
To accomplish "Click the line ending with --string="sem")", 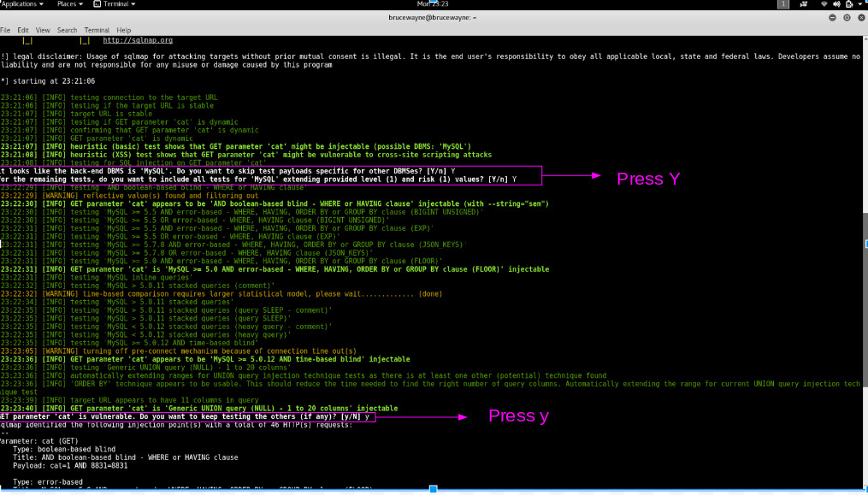I will (x=275, y=203).
